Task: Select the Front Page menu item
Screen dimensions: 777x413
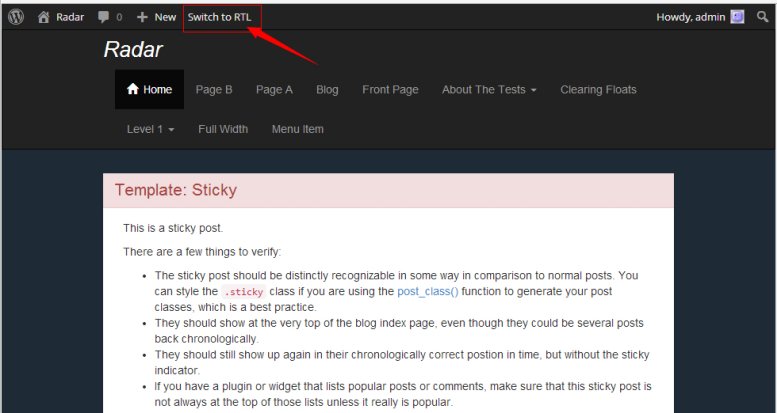Action: (390, 90)
